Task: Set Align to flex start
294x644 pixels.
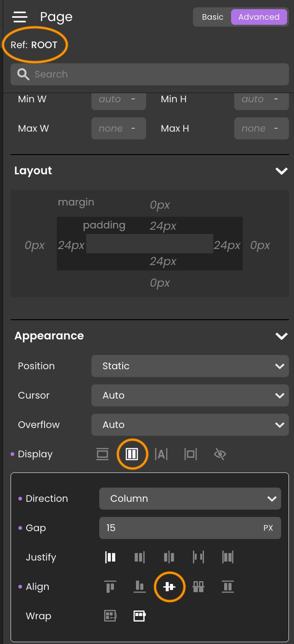Action: (x=110, y=587)
